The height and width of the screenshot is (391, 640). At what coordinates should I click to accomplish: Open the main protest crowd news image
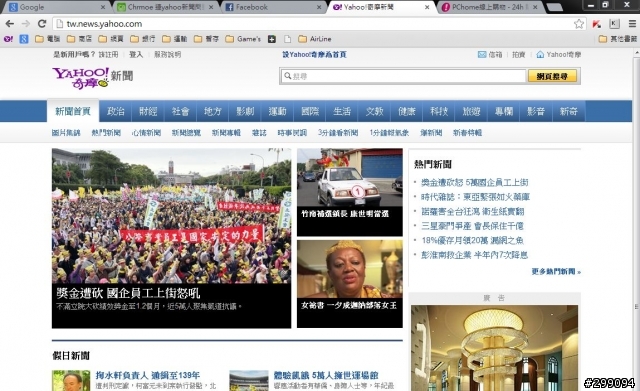(171, 216)
